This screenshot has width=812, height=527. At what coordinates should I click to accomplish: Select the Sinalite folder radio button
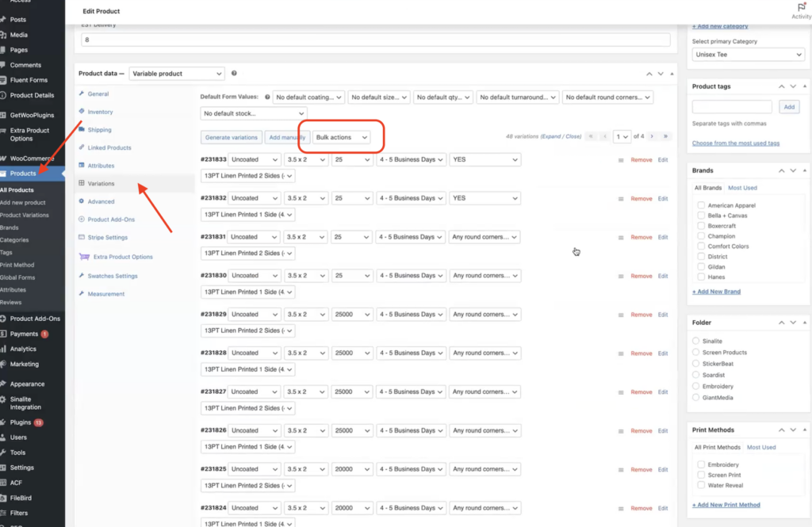click(x=696, y=342)
